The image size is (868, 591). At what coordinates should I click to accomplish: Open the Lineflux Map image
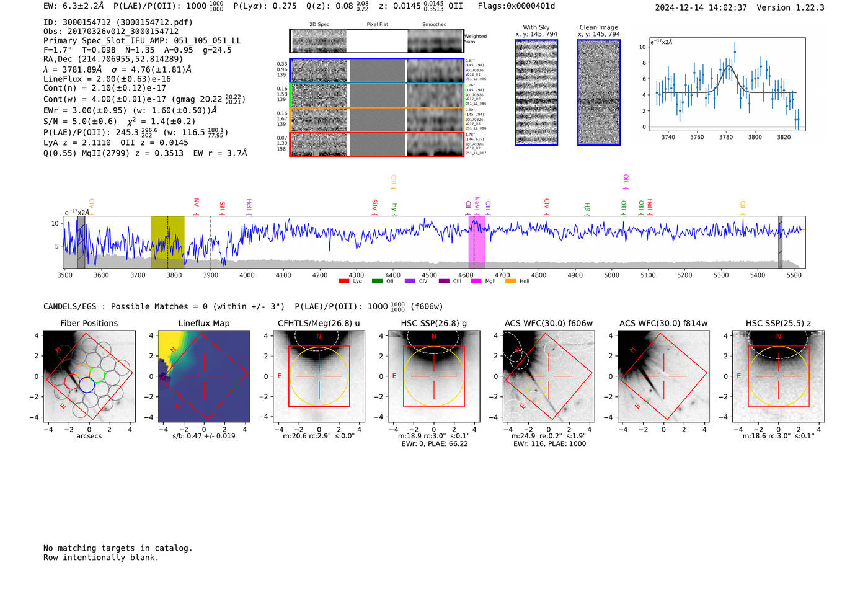click(204, 376)
